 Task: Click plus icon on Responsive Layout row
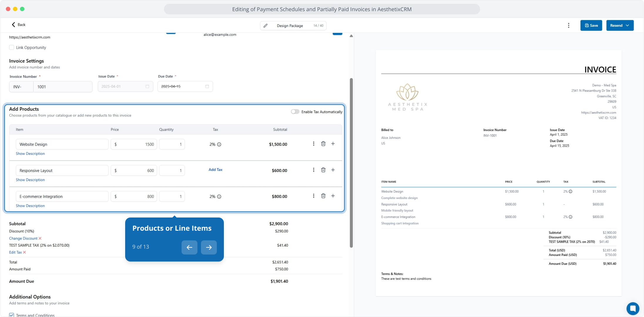pyautogui.click(x=333, y=170)
